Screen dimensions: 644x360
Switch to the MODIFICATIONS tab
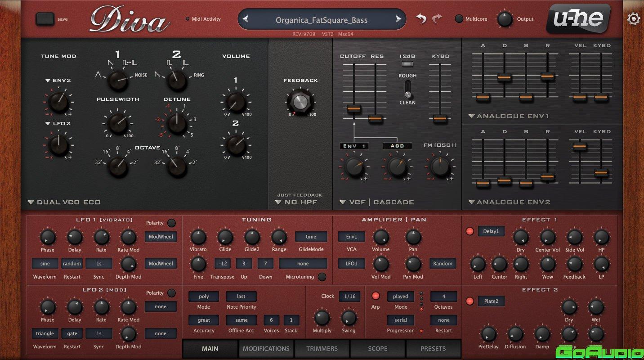pyautogui.click(x=266, y=348)
